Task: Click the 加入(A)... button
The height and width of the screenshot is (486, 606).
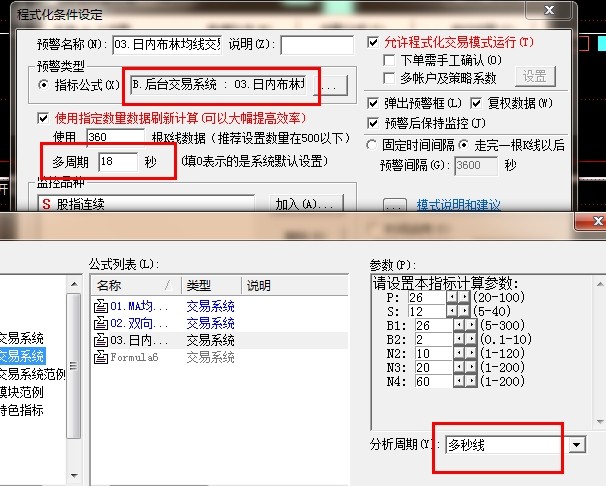Action: click(306, 204)
